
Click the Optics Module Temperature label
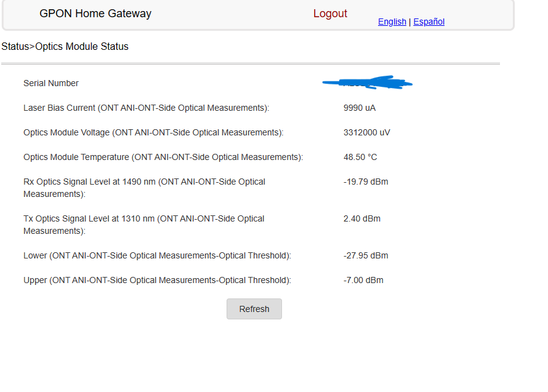pyautogui.click(x=163, y=157)
